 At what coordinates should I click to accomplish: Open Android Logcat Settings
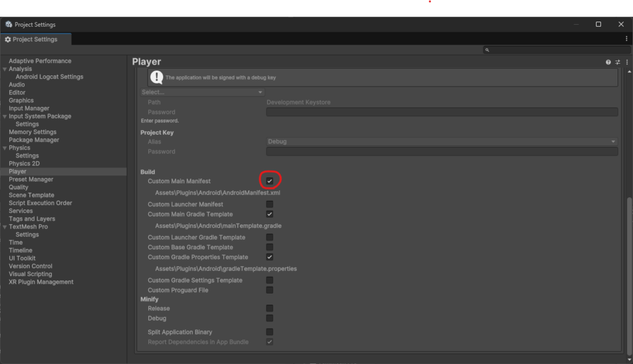49,77
